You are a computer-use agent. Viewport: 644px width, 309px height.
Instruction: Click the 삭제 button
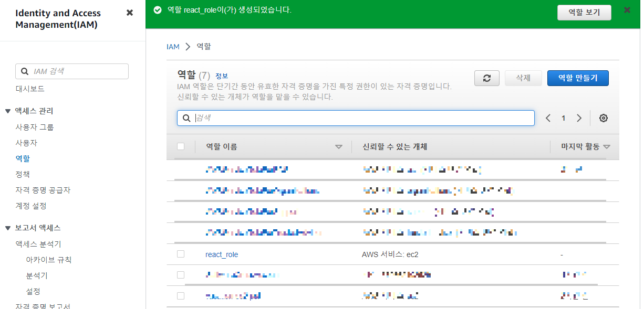pyautogui.click(x=523, y=78)
